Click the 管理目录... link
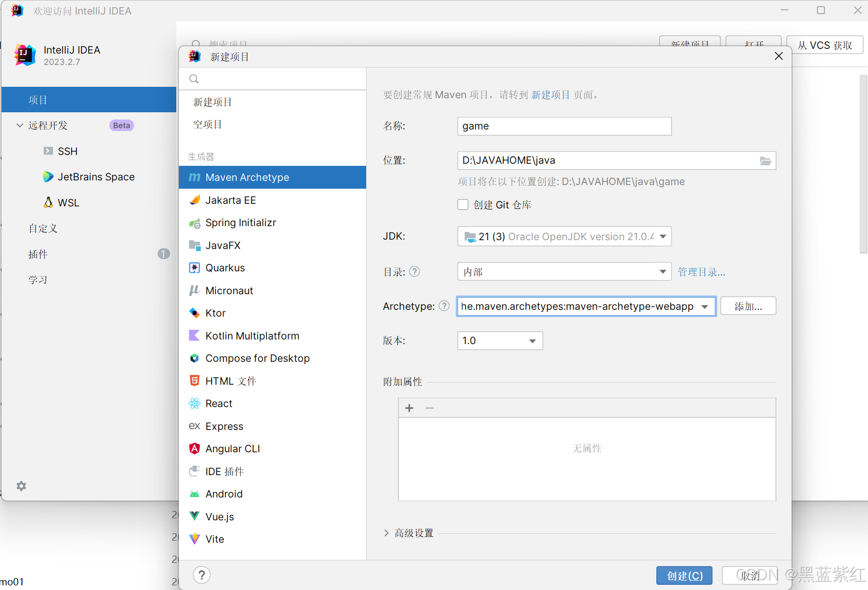Screen dimensions: 868x590 point(702,272)
